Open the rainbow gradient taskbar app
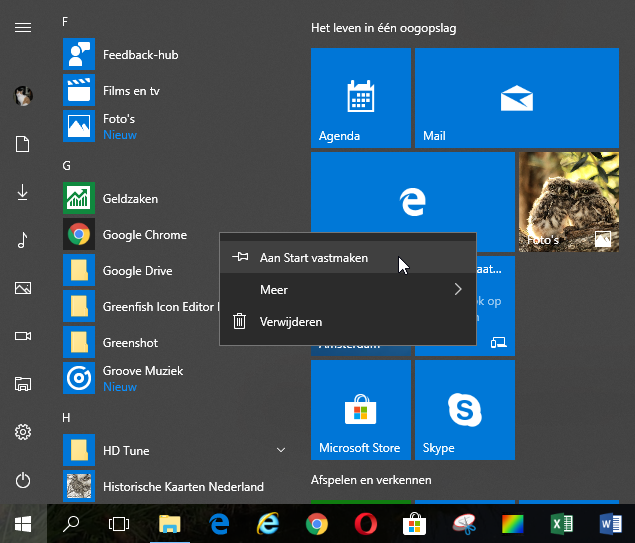Image resolution: width=635 pixels, height=543 pixels. tap(512, 524)
